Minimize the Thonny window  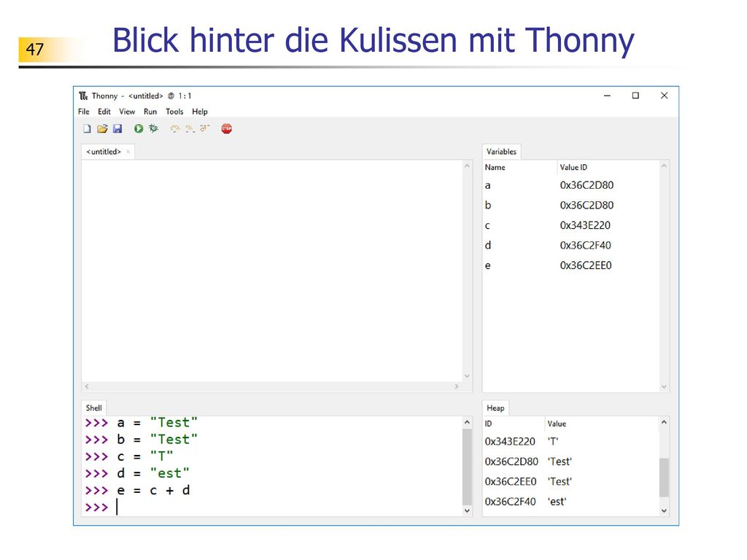point(607,96)
